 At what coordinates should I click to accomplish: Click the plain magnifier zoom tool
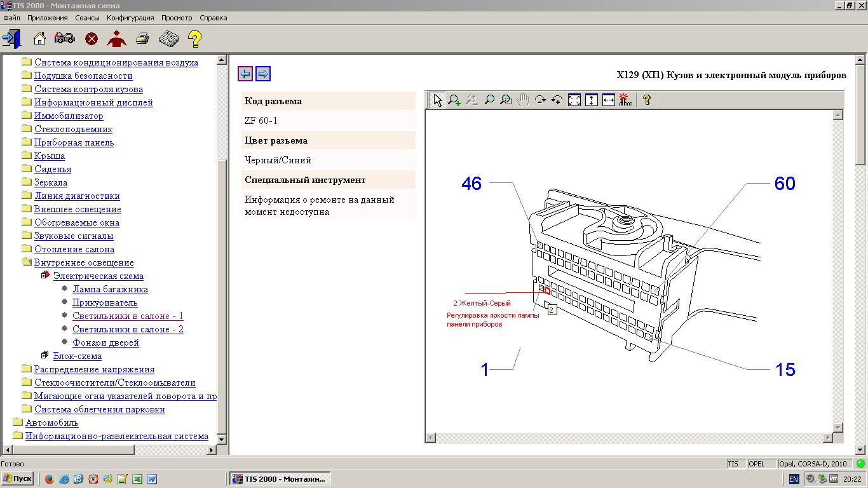point(489,100)
